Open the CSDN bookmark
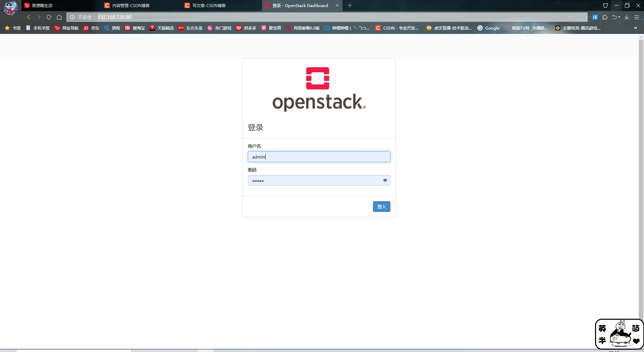The image size is (644, 352). (397, 28)
